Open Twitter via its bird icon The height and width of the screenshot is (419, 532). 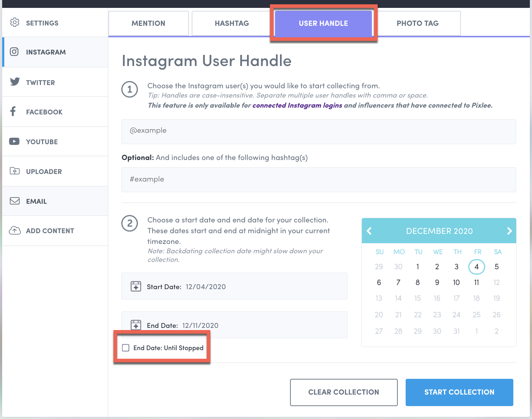(15, 82)
